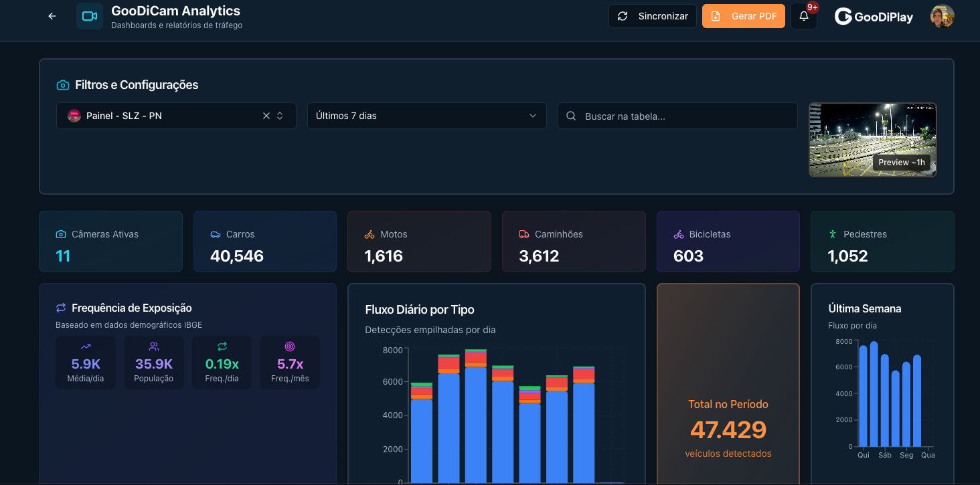
Task: Click the Seg axis label
Action: point(906,455)
